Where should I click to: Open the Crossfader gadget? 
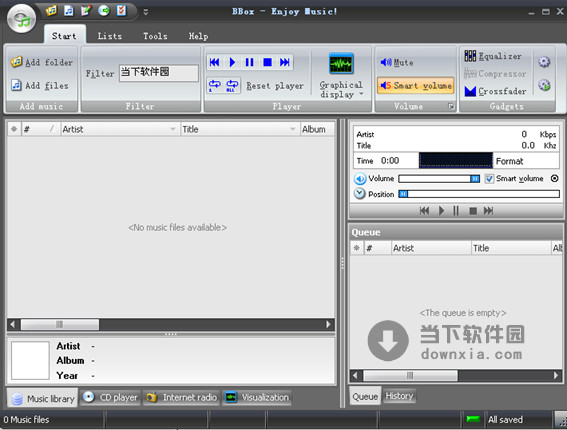coord(495,91)
